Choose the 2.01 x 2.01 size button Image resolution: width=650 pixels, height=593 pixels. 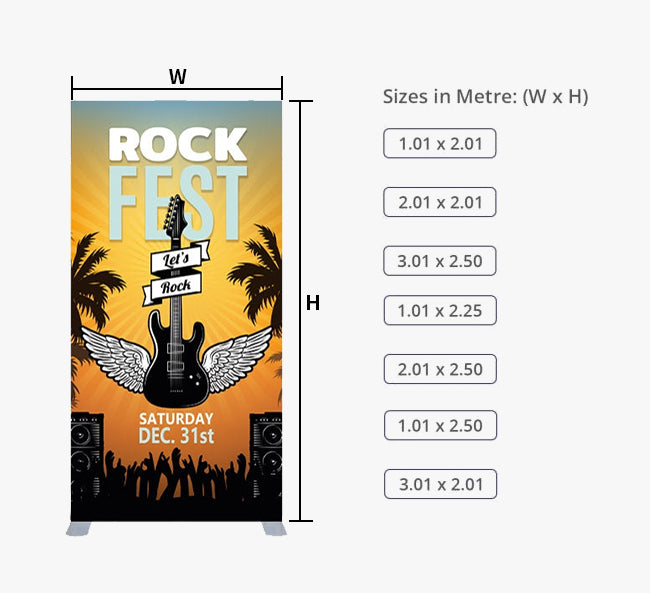tap(440, 202)
